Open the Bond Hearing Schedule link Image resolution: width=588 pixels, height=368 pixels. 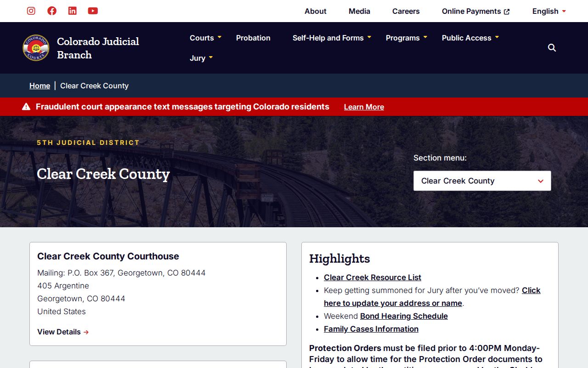[x=404, y=316]
